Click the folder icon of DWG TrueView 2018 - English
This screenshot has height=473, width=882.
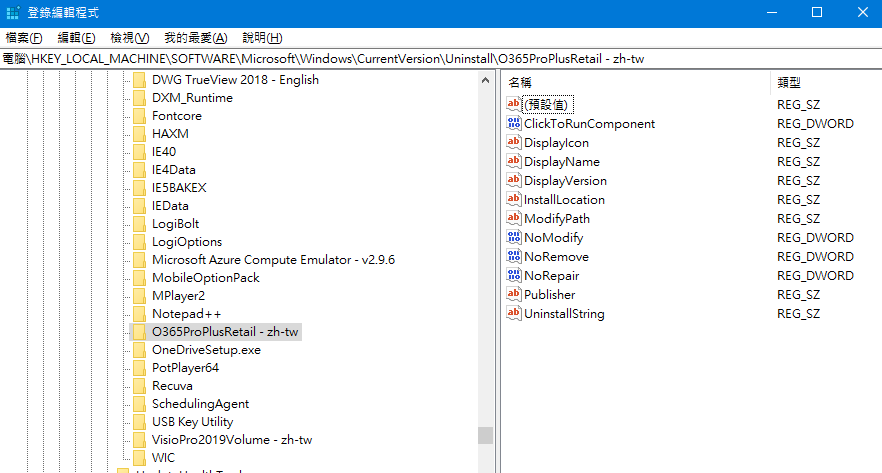pos(139,80)
